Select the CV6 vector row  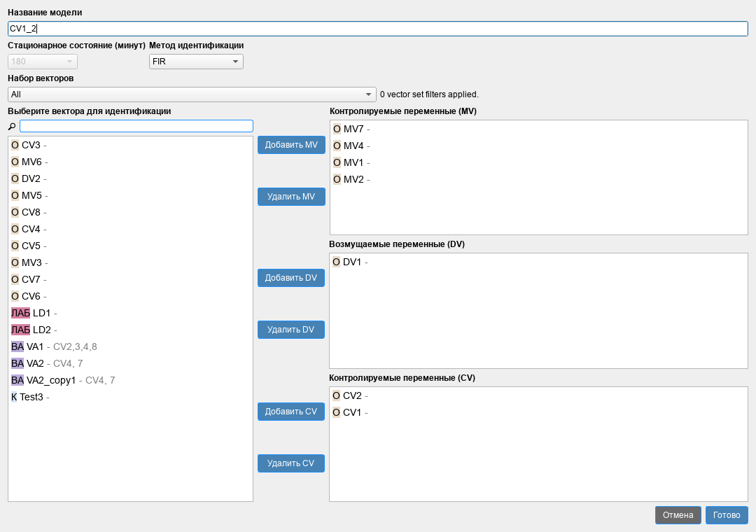click(131, 296)
